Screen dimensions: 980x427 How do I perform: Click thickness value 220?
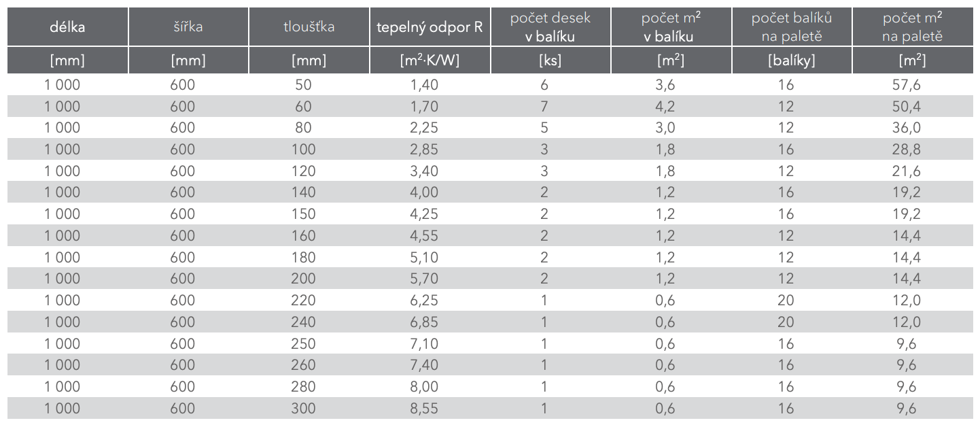pos(304,301)
